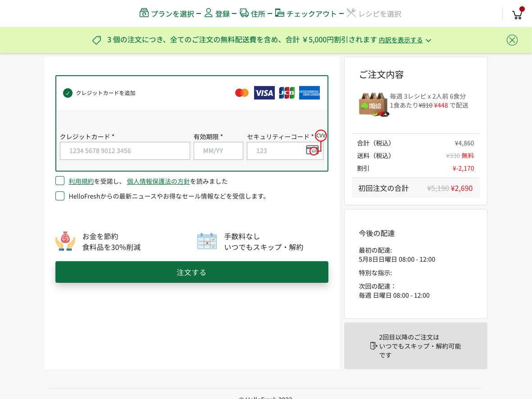This screenshot has width=532, height=399.
Task: Click the 今後の配達 heading
Action: click(377, 233)
